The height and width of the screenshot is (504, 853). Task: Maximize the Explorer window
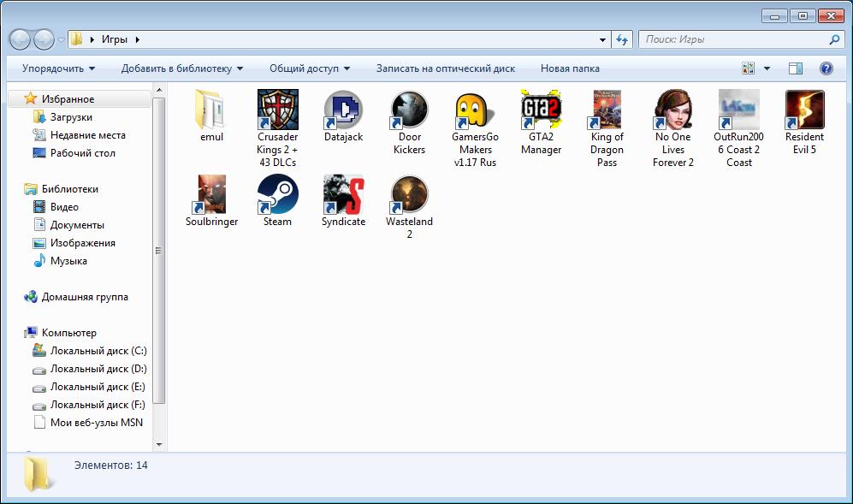coord(803,15)
